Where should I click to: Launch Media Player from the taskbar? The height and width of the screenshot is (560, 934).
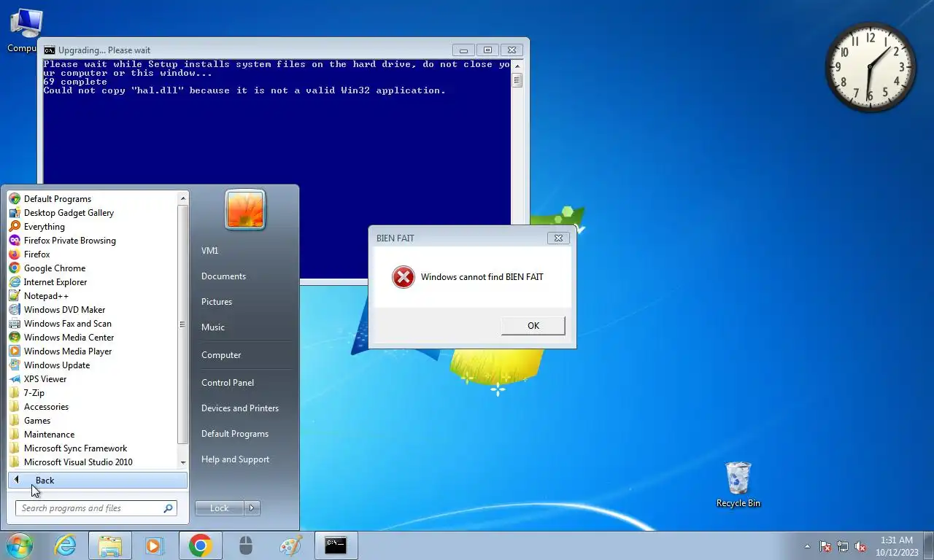153,545
